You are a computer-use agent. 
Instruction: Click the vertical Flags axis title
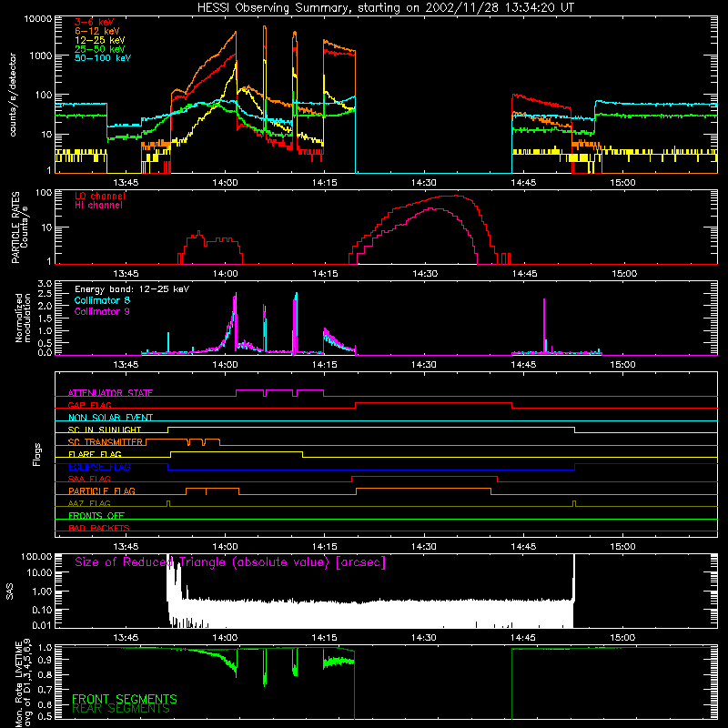click(x=37, y=454)
